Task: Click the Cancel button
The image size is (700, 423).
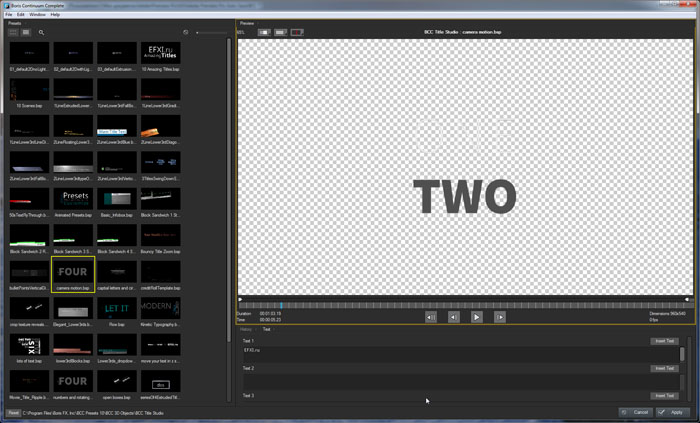Action: tap(636, 412)
